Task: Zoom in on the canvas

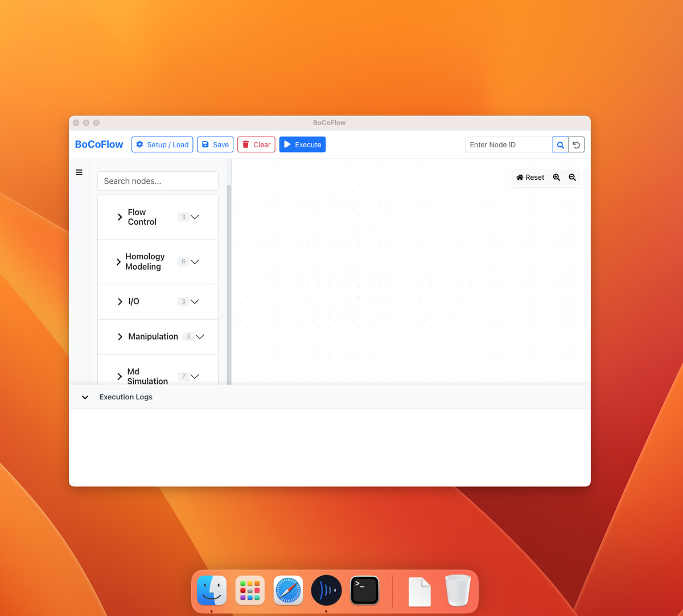Action: point(557,177)
